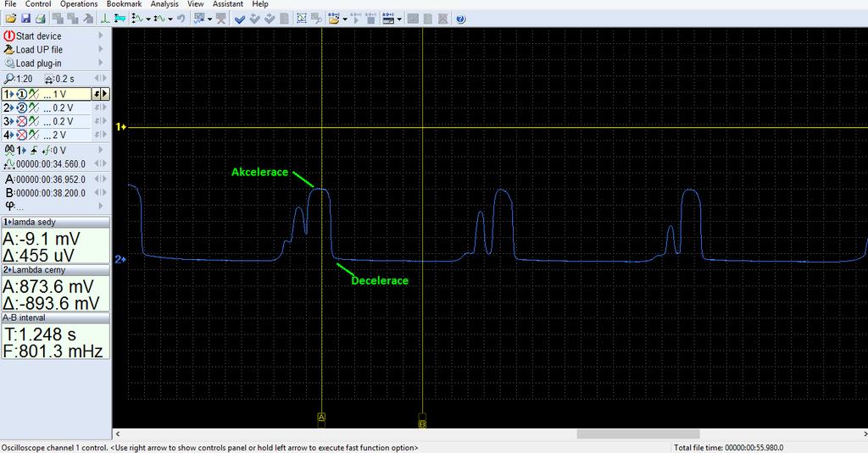Click the blue help question mark icon
This screenshot has width=868, height=453.
[x=460, y=19]
